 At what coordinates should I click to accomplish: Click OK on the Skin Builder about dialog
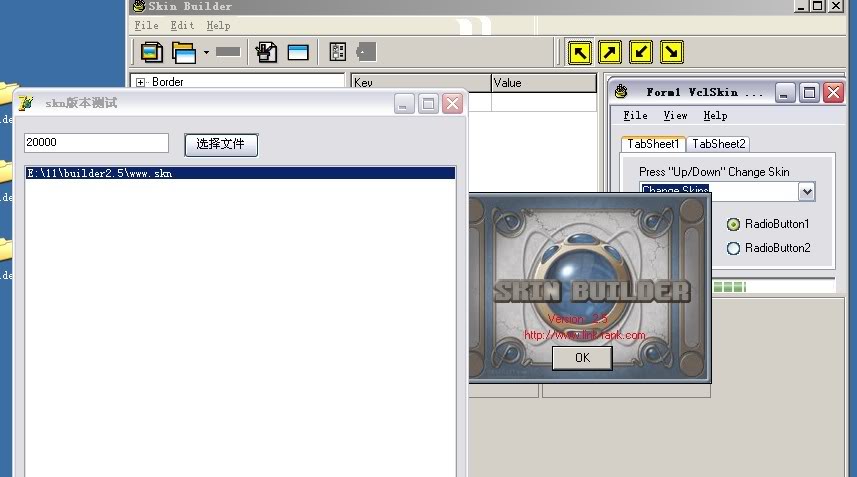582,358
